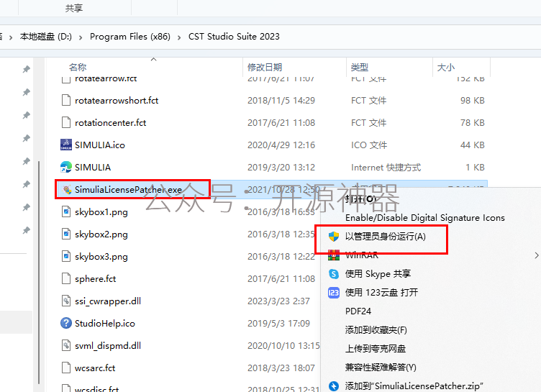Sort files by 名称 column header
The image size is (541, 392).
click(77, 68)
